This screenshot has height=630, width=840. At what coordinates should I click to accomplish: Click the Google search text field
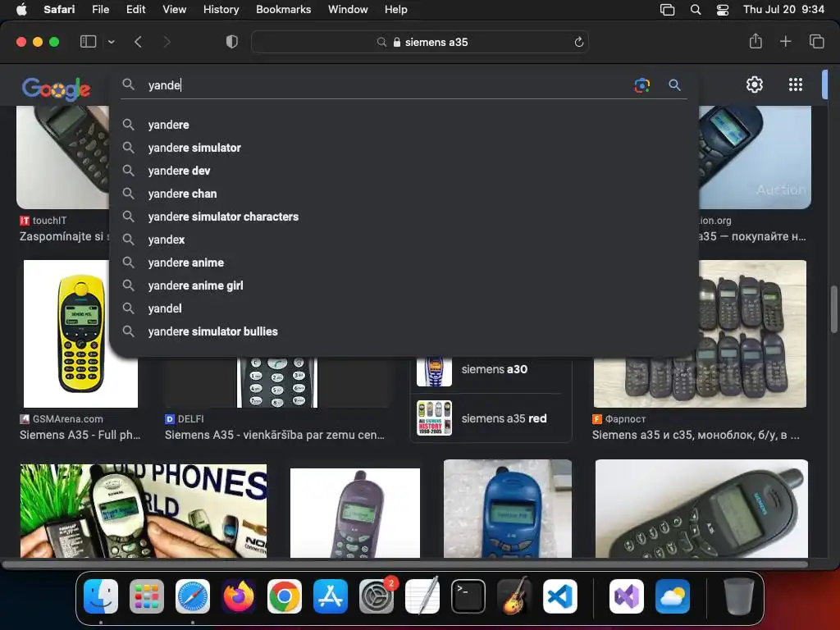[386, 85]
